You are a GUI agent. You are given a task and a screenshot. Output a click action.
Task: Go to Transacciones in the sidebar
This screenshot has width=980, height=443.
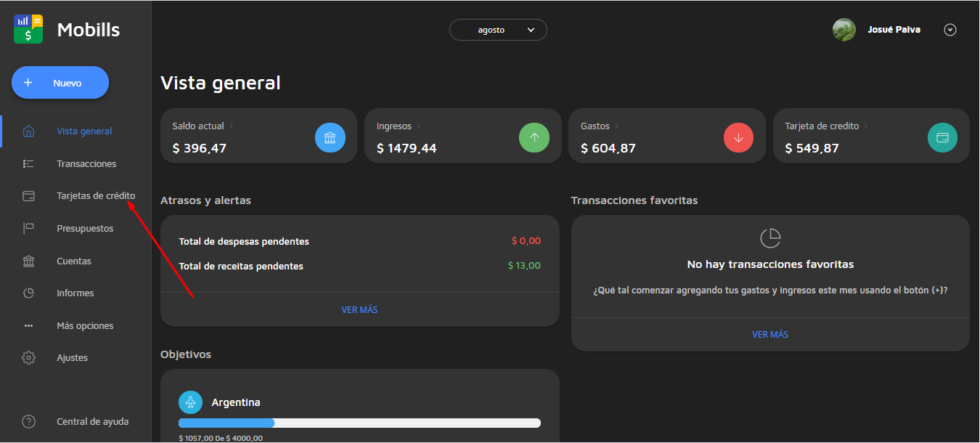point(86,164)
